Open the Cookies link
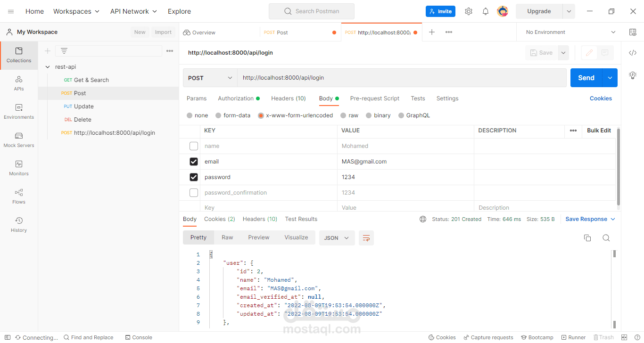 601,98
